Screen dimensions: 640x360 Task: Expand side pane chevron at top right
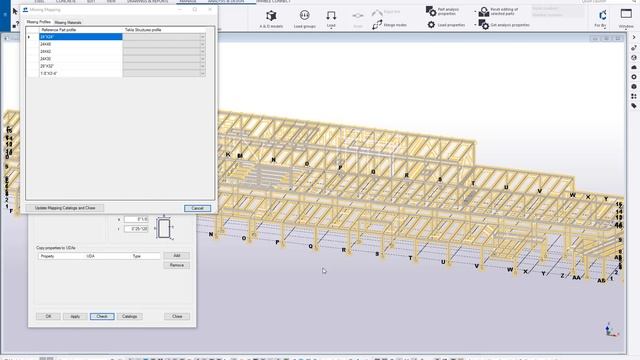[x=634, y=37]
